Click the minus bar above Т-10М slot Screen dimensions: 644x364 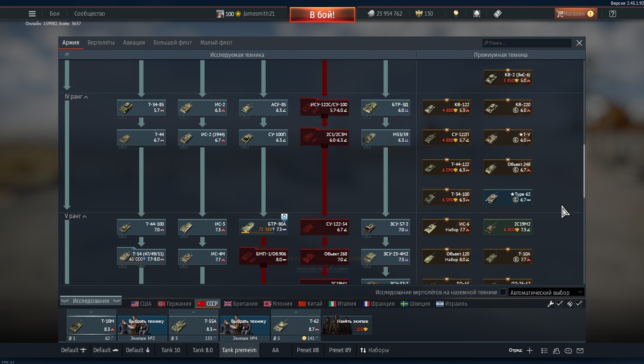pyautogui.click(x=91, y=312)
